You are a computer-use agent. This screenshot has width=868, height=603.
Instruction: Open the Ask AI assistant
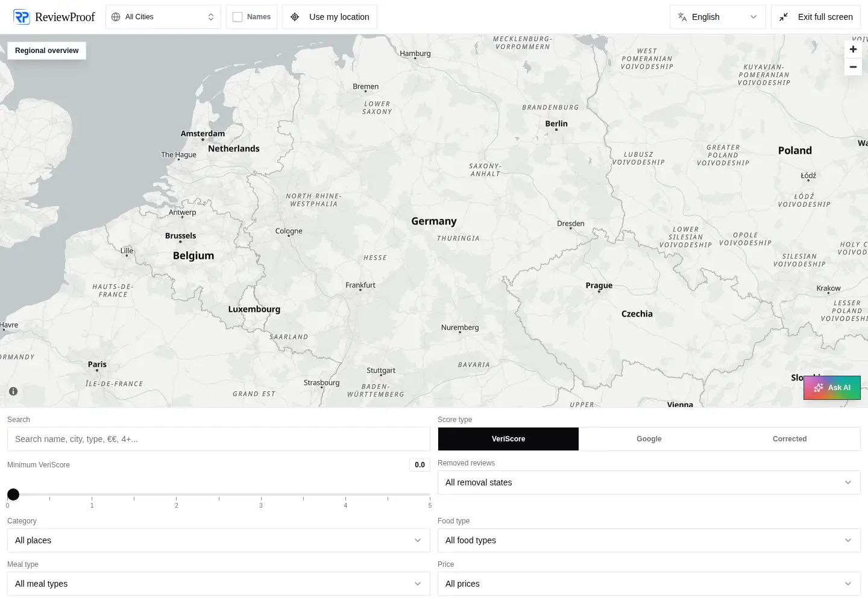point(832,388)
